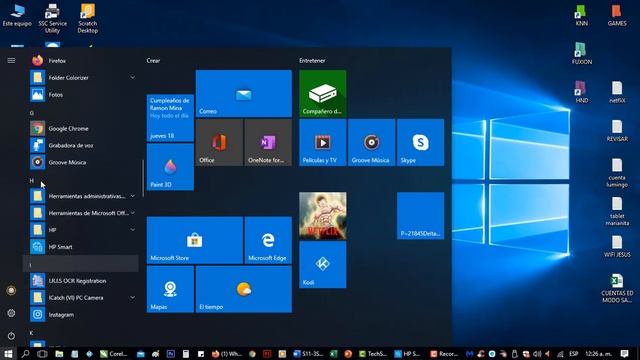640x360 pixels.
Task: Switch to Corel window on taskbar
Action: pos(114,353)
